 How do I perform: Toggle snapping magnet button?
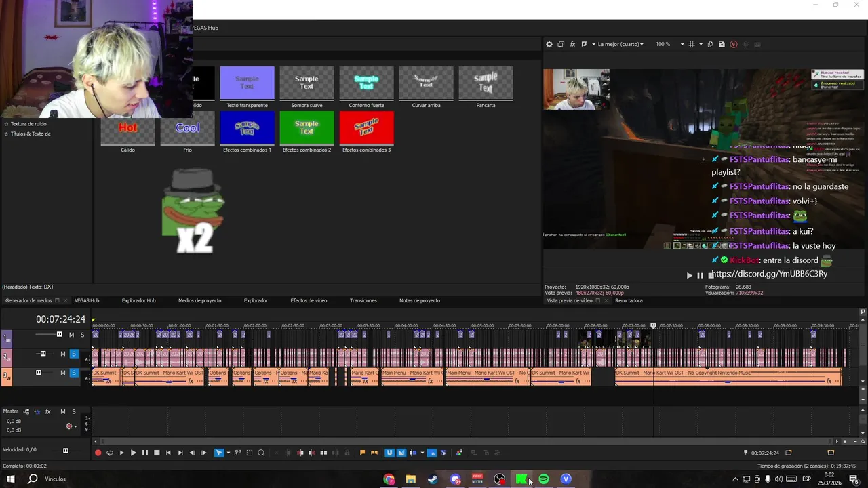pos(390,453)
